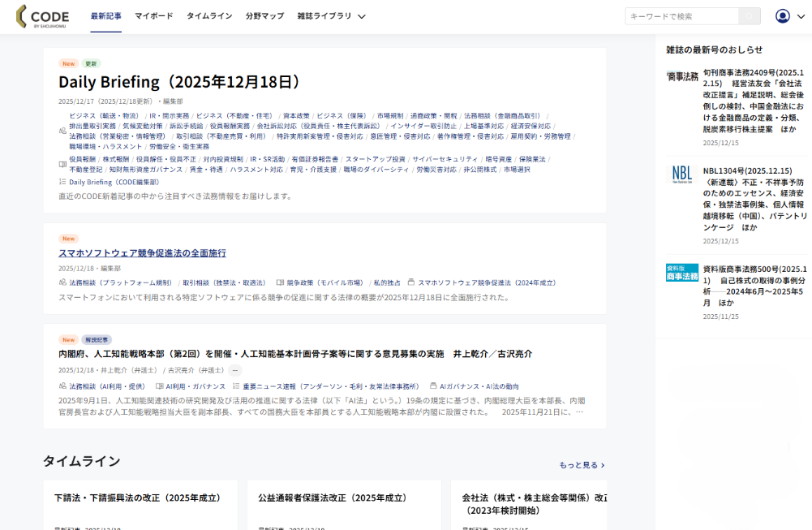Open スマホソフトウェア競争促進法の全面施行 article link

point(142,253)
